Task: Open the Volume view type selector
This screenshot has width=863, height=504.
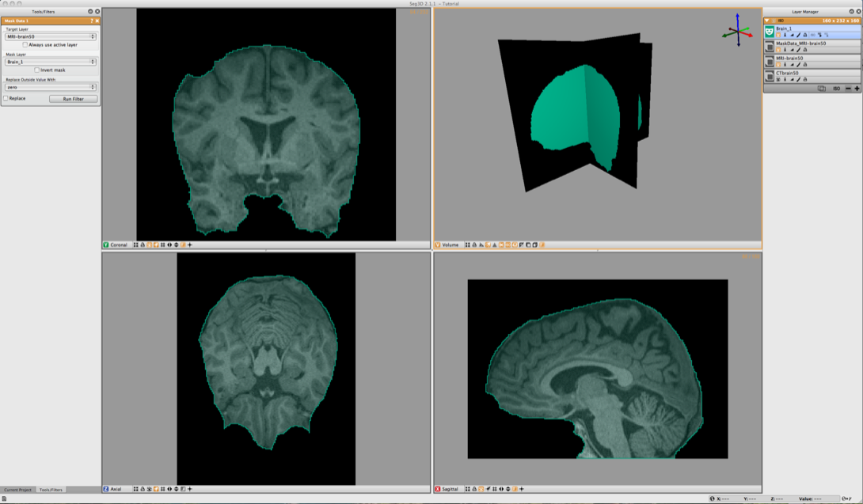Action: coord(447,244)
